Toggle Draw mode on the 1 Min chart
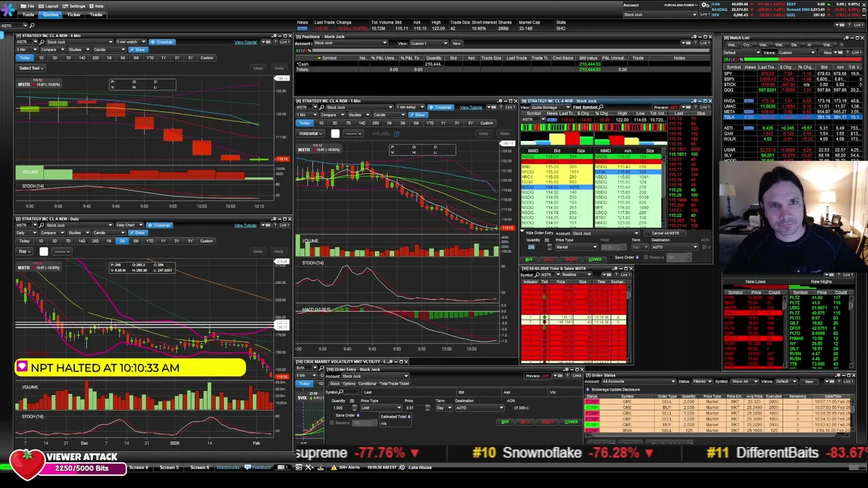 click(x=418, y=115)
